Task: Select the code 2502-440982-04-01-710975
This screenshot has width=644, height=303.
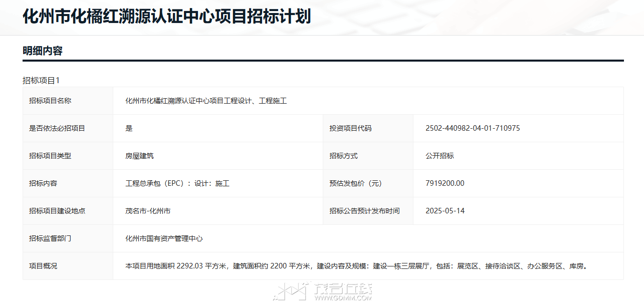Action: (x=473, y=128)
